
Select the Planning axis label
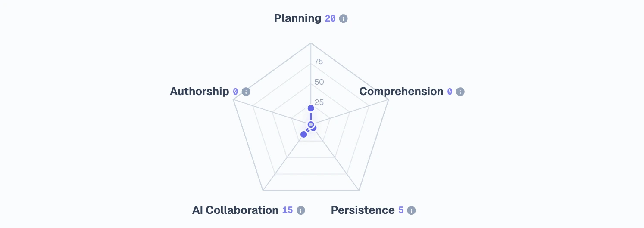[297, 18]
